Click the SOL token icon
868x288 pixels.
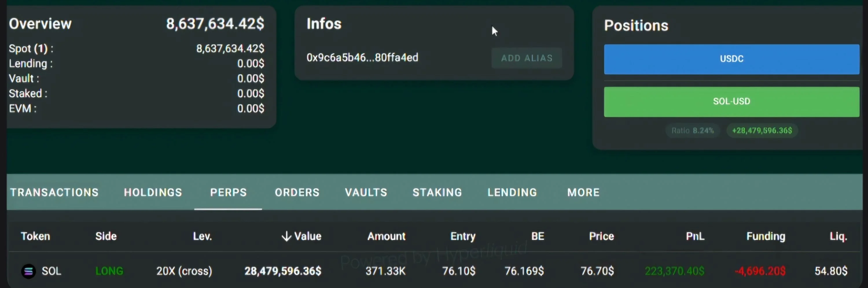click(x=29, y=271)
